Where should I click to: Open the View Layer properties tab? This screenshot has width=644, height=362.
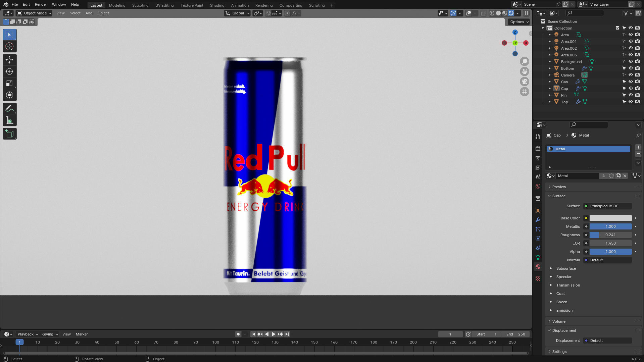pos(538,167)
